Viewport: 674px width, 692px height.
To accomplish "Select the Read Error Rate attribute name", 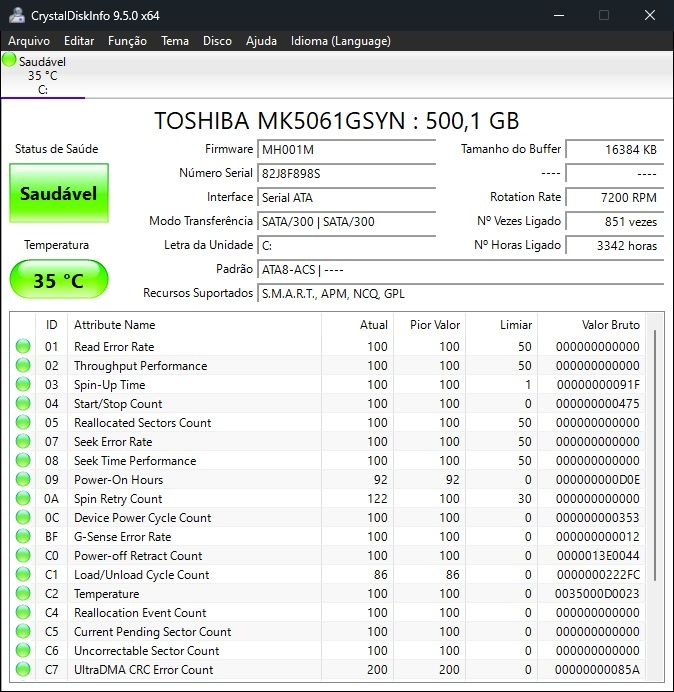I will click(114, 346).
